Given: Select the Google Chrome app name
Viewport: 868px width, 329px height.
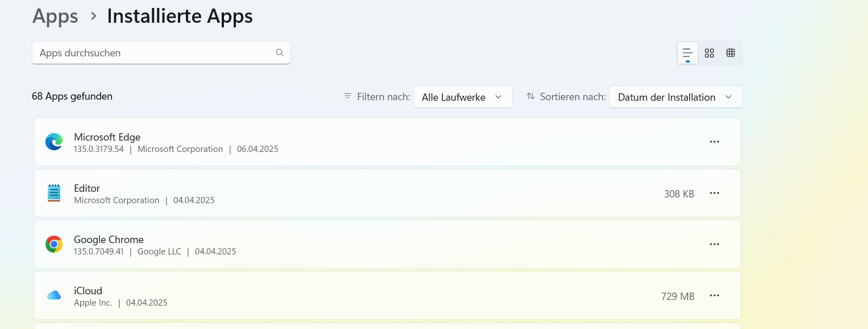Looking at the screenshot, I should tap(109, 239).
